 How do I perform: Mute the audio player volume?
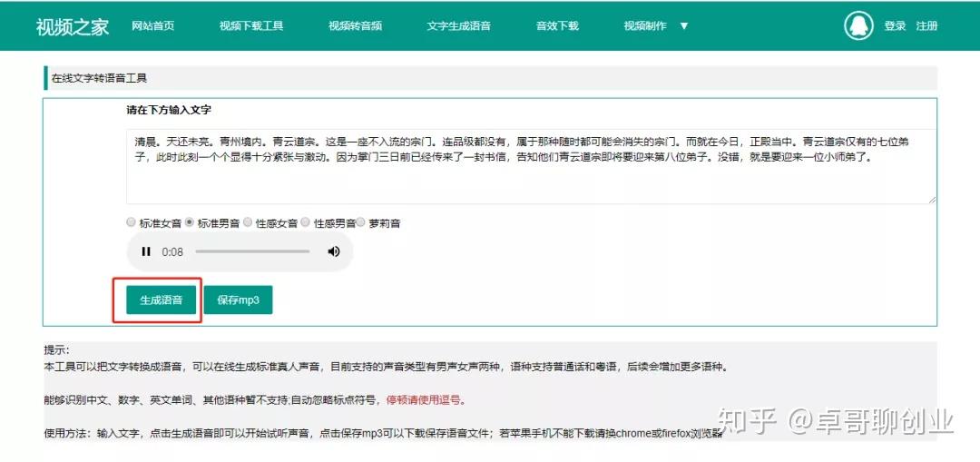[334, 251]
